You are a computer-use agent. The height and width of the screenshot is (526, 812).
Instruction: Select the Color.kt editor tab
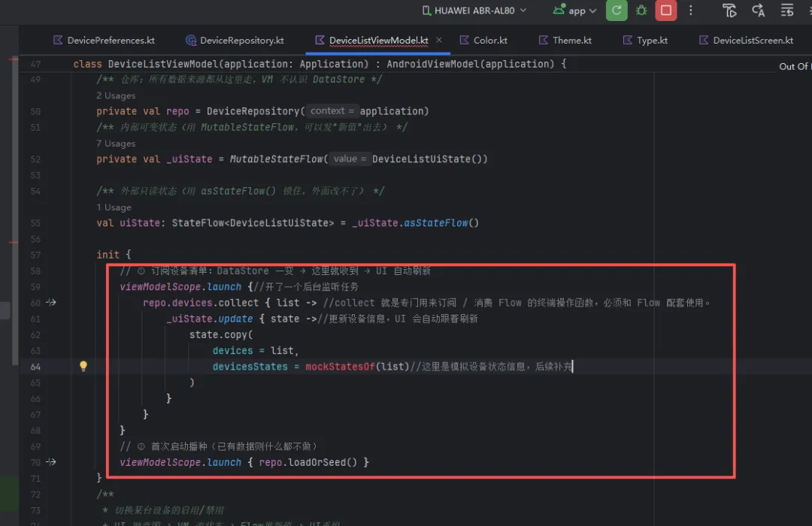click(x=483, y=40)
